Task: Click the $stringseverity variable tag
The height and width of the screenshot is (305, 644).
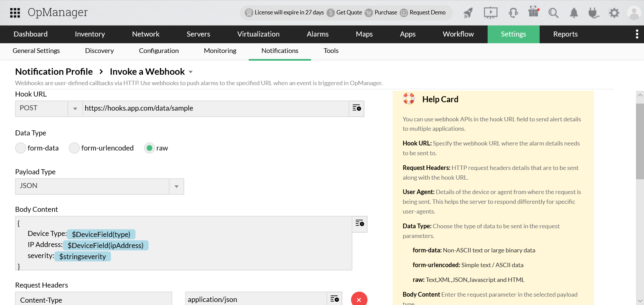Action: point(83,256)
